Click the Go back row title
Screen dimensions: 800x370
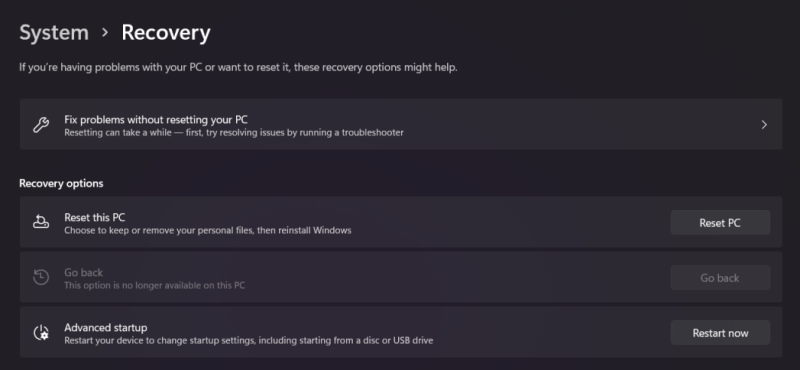click(83, 273)
